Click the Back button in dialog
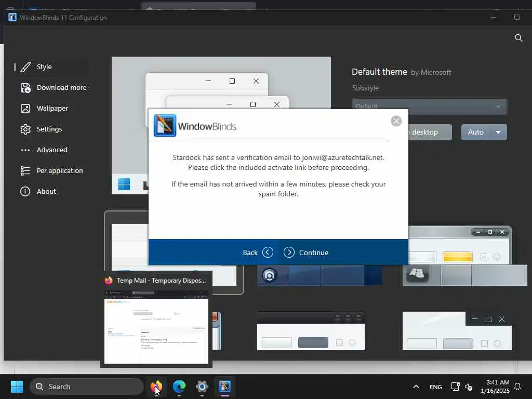Viewport: 532px width, 399px height. click(258, 252)
